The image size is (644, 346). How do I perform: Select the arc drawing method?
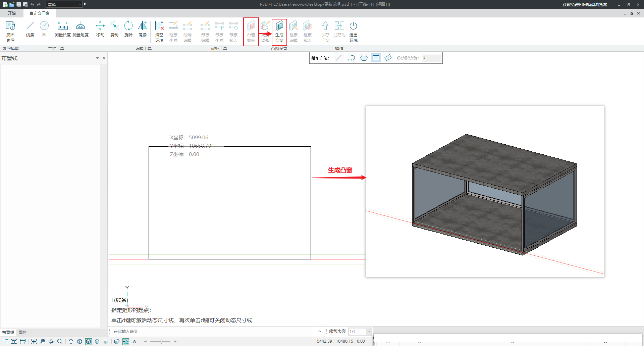pos(351,58)
